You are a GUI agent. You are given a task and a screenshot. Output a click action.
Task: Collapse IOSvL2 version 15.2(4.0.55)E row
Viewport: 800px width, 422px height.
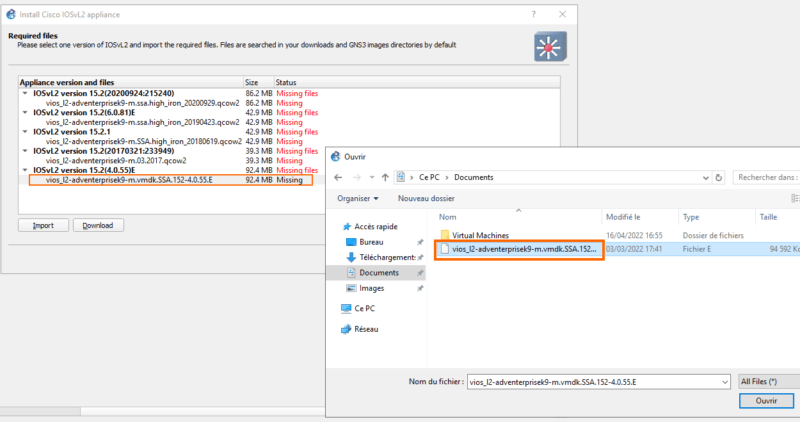[25, 170]
